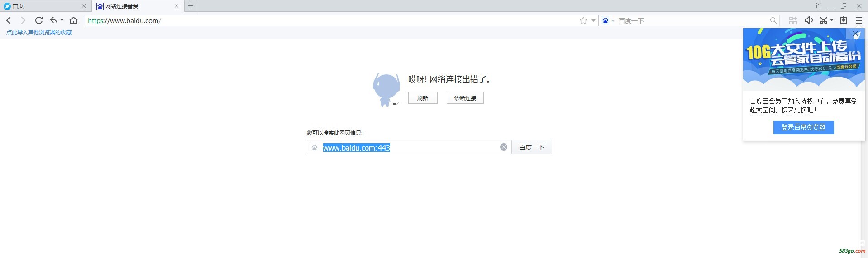
Task: Toggle the speaker mute icon
Action: pos(809,20)
